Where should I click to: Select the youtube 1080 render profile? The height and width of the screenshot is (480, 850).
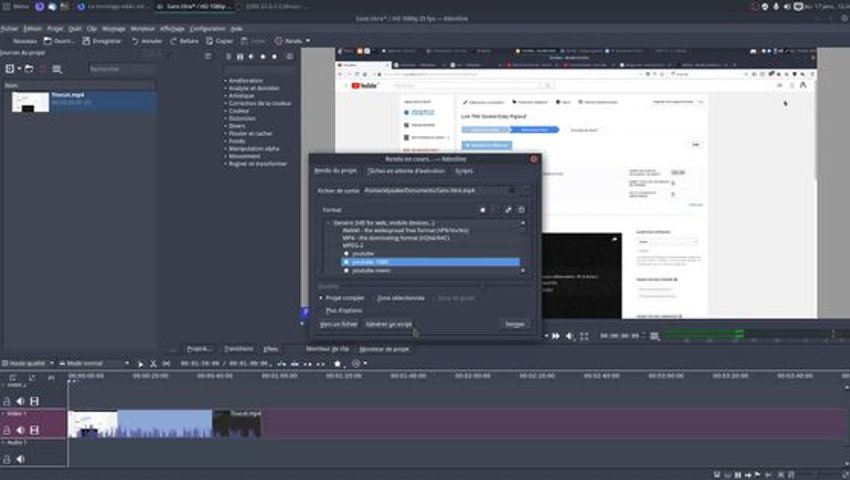(430, 262)
